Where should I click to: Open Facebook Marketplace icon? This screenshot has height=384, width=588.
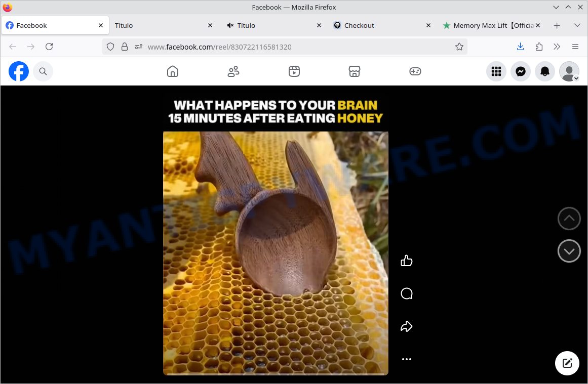(x=355, y=71)
